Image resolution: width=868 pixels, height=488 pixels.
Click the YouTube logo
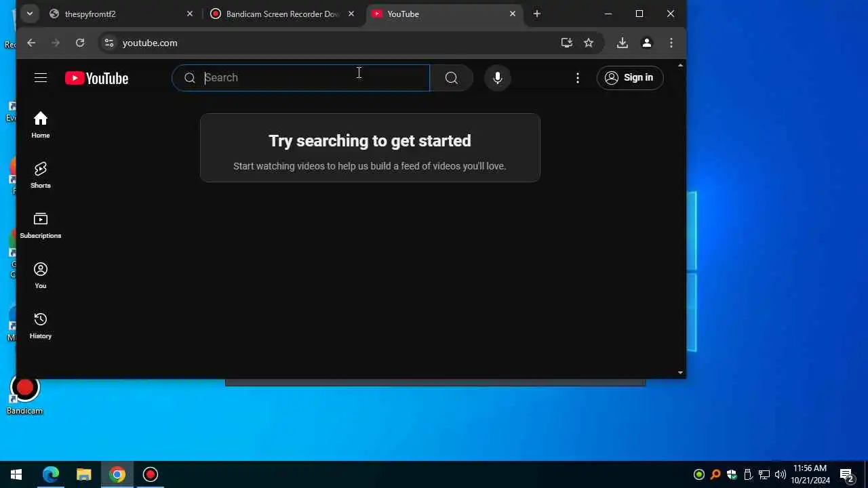tap(96, 79)
